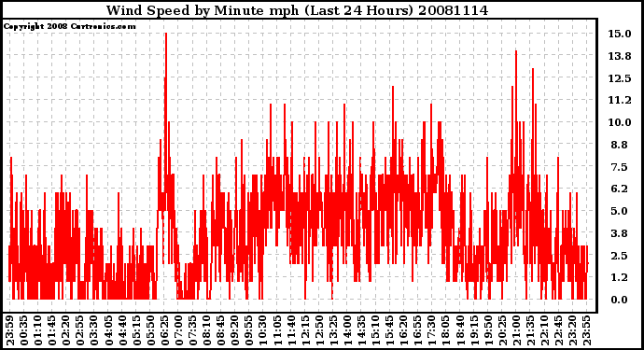Click the 10:30 time label
The width and height of the screenshot is (644, 350).
click(262, 330)
